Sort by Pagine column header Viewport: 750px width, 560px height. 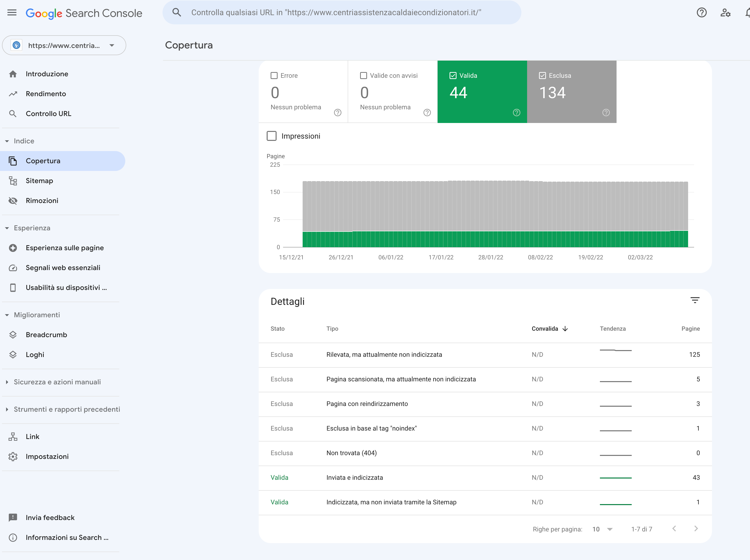tap(690, 328)
